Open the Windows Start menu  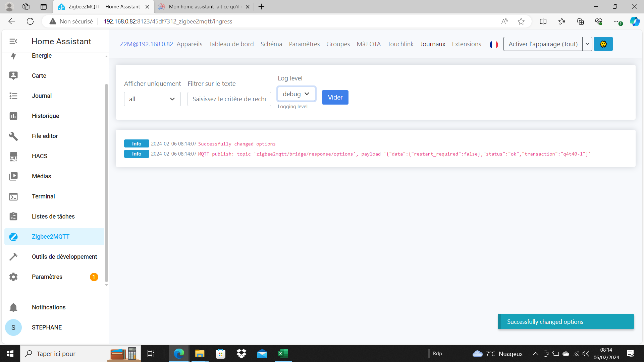(x=10, y=354)
